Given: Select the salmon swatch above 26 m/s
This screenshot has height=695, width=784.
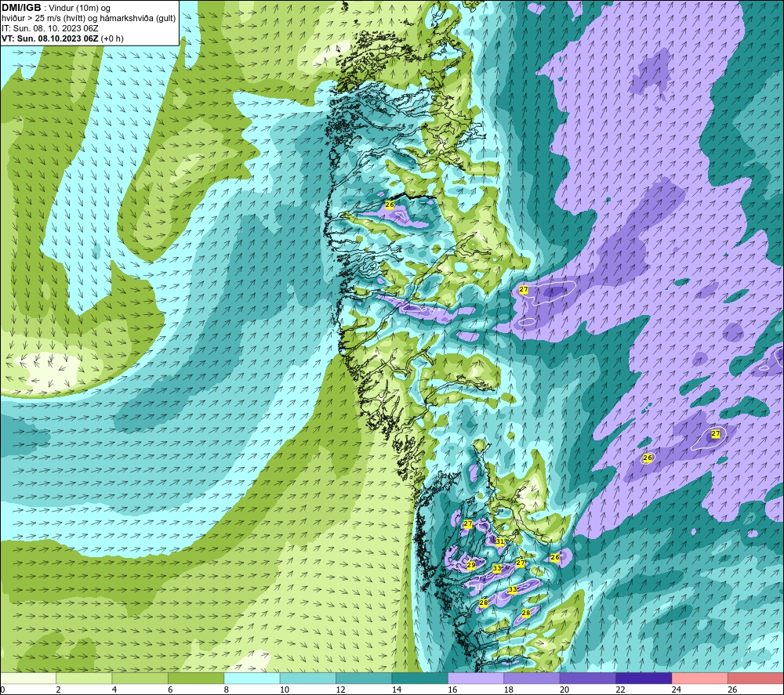Looking at the screenshot, I should (756, 678).
